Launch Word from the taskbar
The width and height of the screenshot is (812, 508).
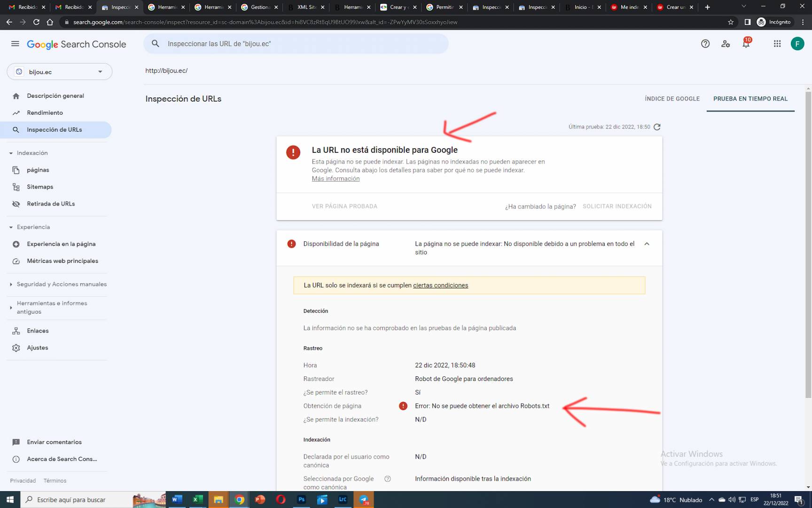coord(177,500)
